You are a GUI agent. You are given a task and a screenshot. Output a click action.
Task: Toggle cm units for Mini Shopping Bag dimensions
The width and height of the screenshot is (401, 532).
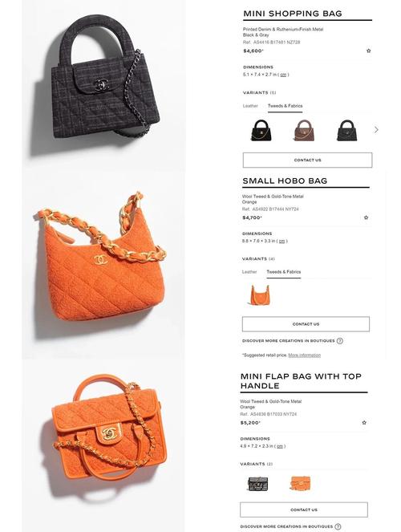283,75
